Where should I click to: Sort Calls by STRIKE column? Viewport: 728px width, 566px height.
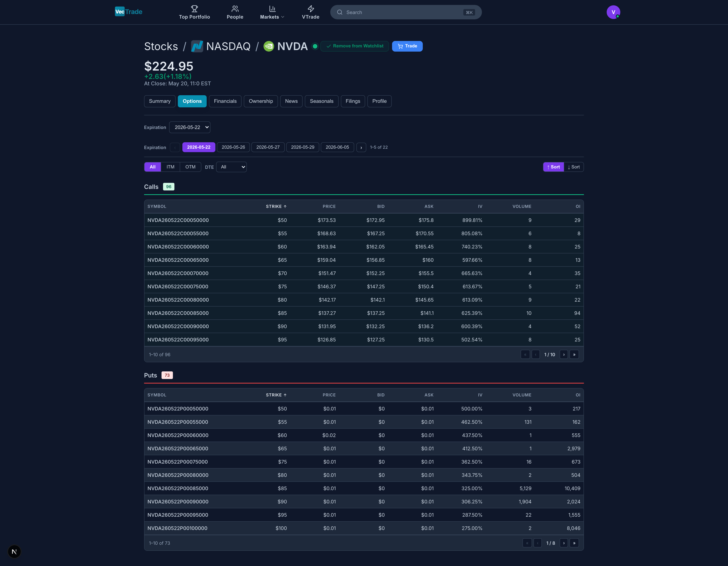click(276, 206)
